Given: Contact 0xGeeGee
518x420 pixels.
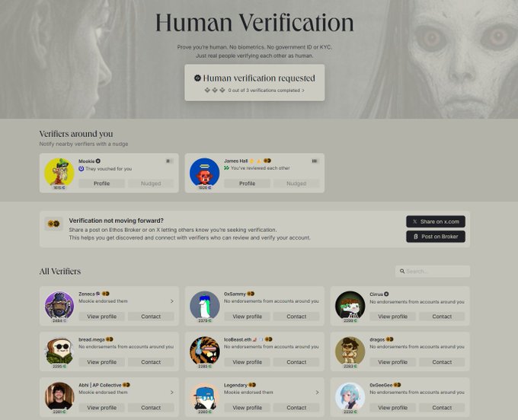Looking at the screenshot, I should pos(442,408).
